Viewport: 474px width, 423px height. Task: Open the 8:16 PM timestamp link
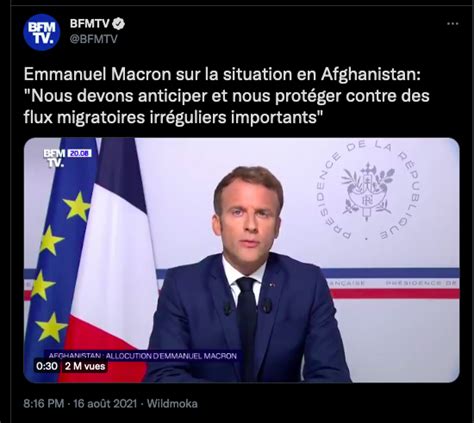[44, 404]
